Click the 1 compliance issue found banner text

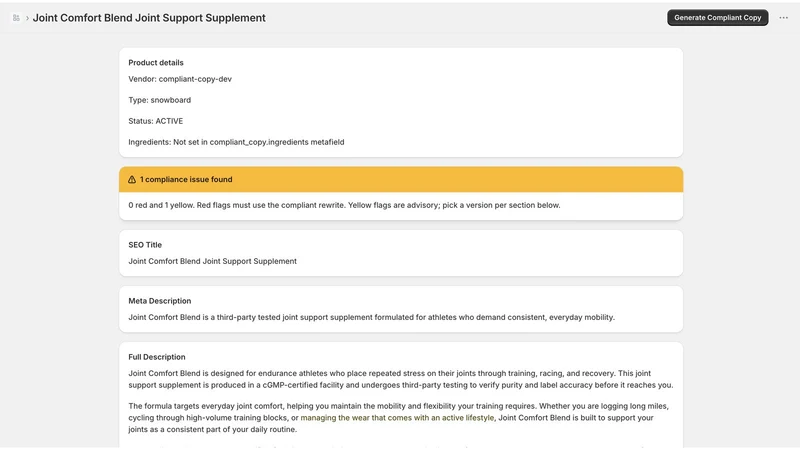[x=186, y=180]
